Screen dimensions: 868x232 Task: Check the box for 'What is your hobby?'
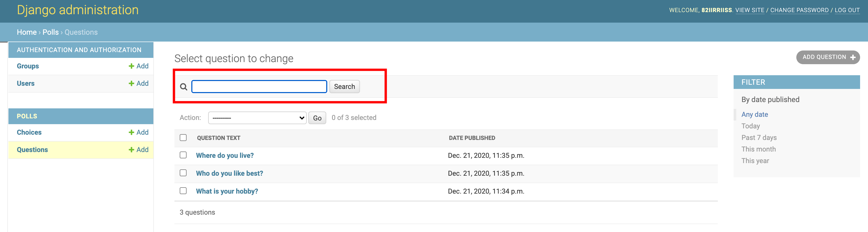183,191
